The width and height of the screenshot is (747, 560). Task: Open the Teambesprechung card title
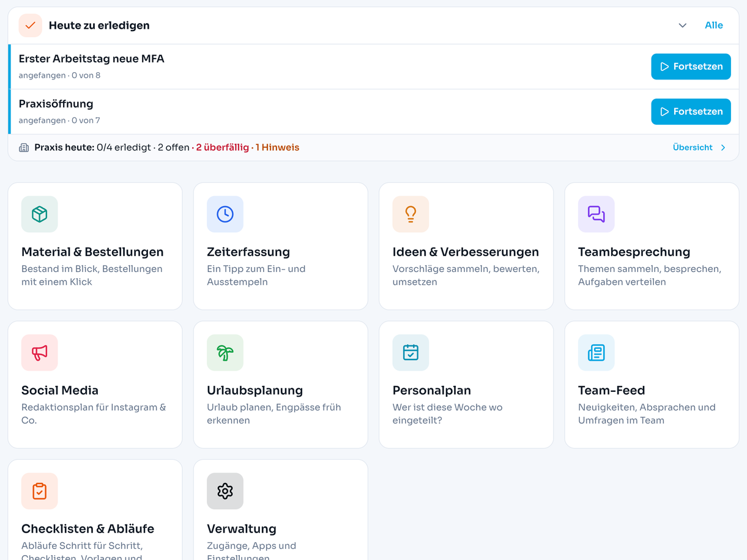point(634,252)
